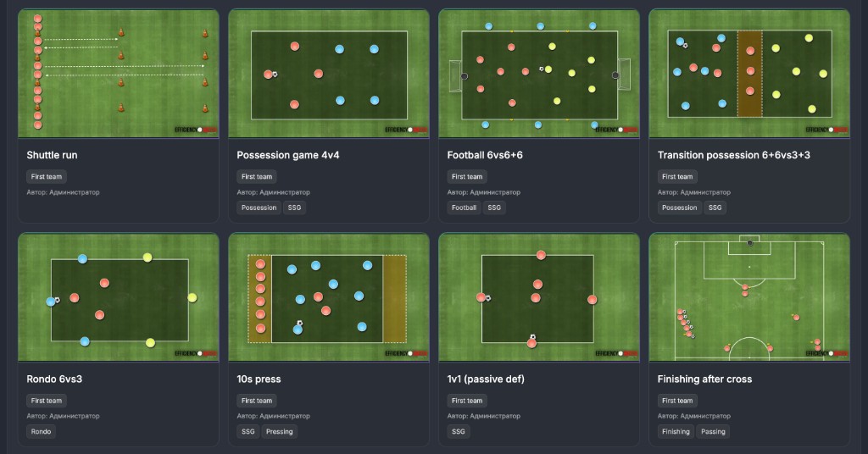Click the Possession tag on Possession game 4v4
This screenshot has width=868, height=454.
[x=259, y=208]
